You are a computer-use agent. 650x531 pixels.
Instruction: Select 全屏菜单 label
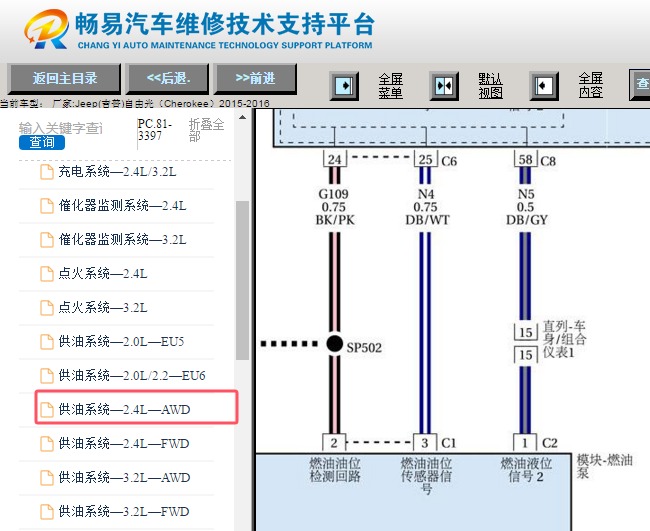[390, 86]
